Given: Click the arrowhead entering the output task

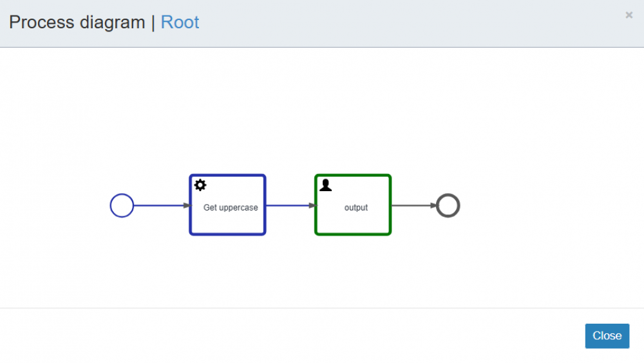Looking at the screenshot, I should 312,206.
